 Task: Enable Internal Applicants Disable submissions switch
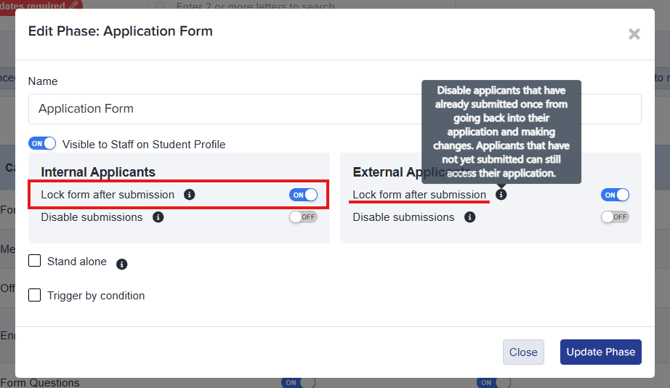(303, 217)
